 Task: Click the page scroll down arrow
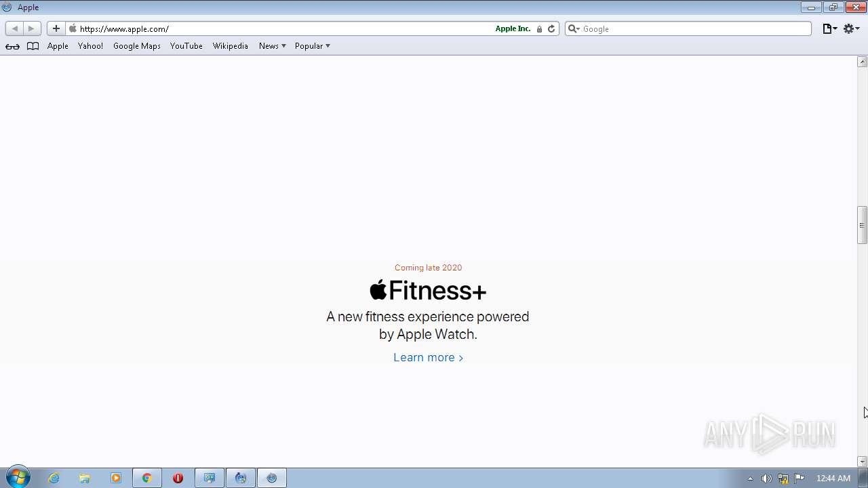(x=862, y=462)
